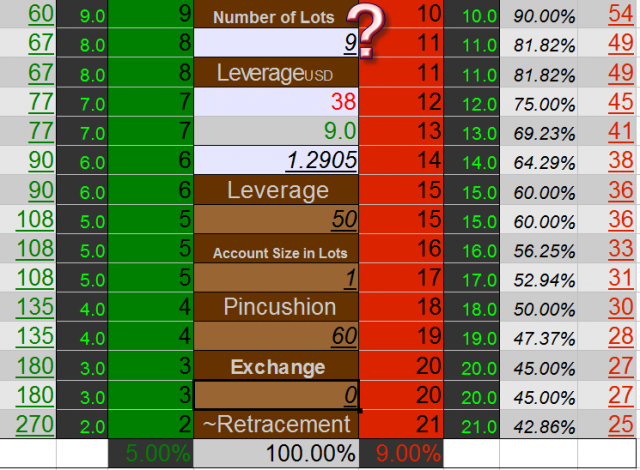Click the red-column cell showing 16
The height and width of the screenshot is (470, 640).
click(401, 248)
